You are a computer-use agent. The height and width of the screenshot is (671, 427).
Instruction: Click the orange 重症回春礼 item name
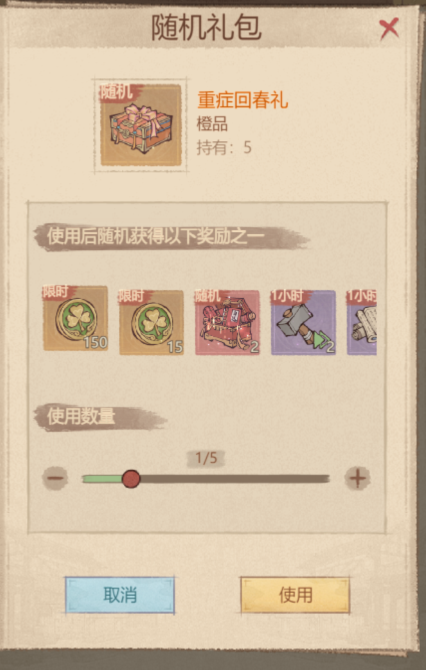tap(243, 100)
